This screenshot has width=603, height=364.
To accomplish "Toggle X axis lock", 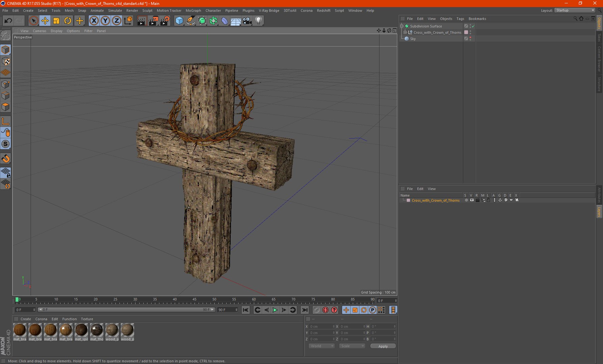I will point(94,21).
